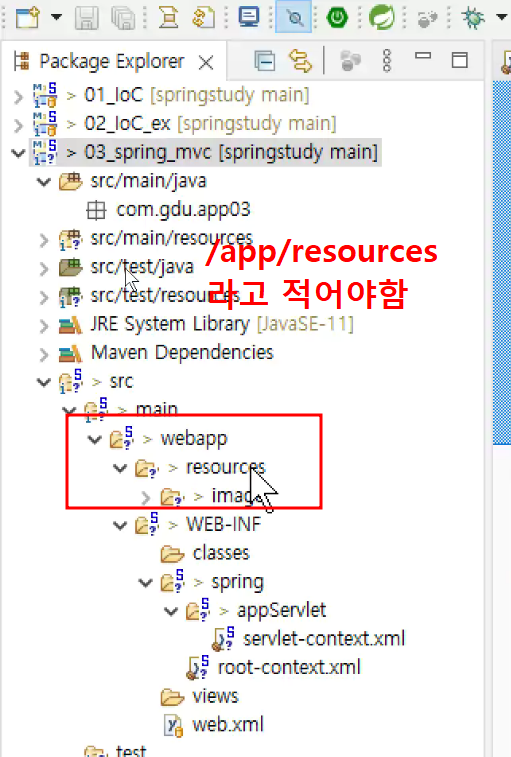Viewport: 511px width, 757px height.
Task: Select the views folder
Action: click(215, 696)
